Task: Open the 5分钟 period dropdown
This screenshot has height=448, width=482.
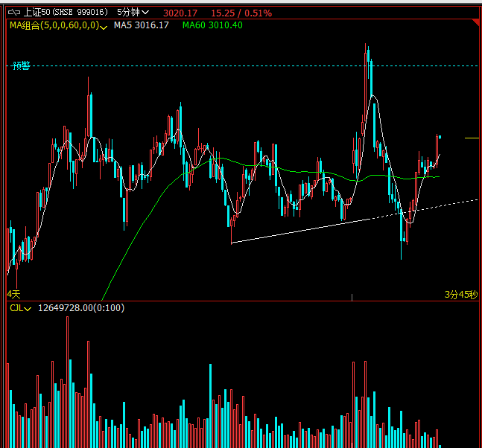Action: [133, 13]
